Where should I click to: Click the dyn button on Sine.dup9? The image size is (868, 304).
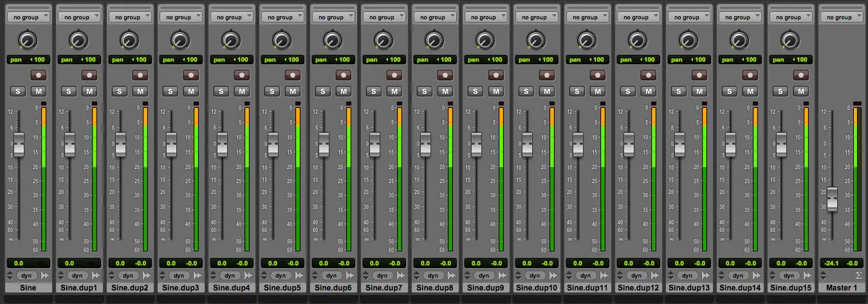click(484, 275)
